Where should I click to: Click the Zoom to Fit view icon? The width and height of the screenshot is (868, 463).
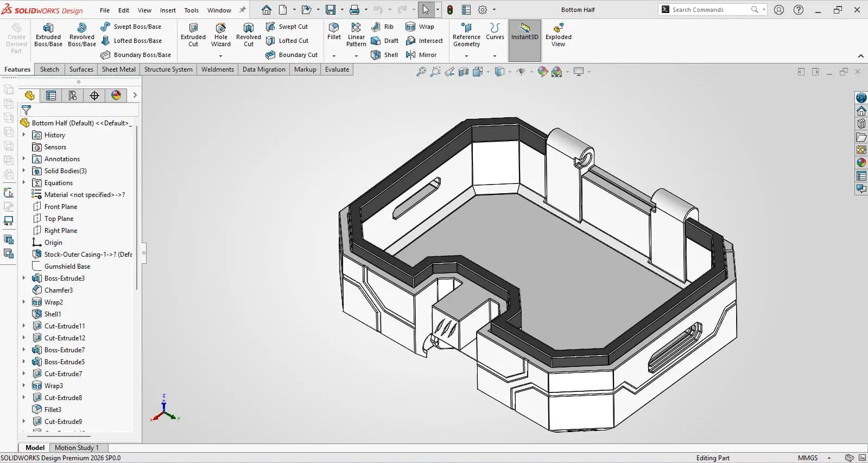tap(421, 72)
